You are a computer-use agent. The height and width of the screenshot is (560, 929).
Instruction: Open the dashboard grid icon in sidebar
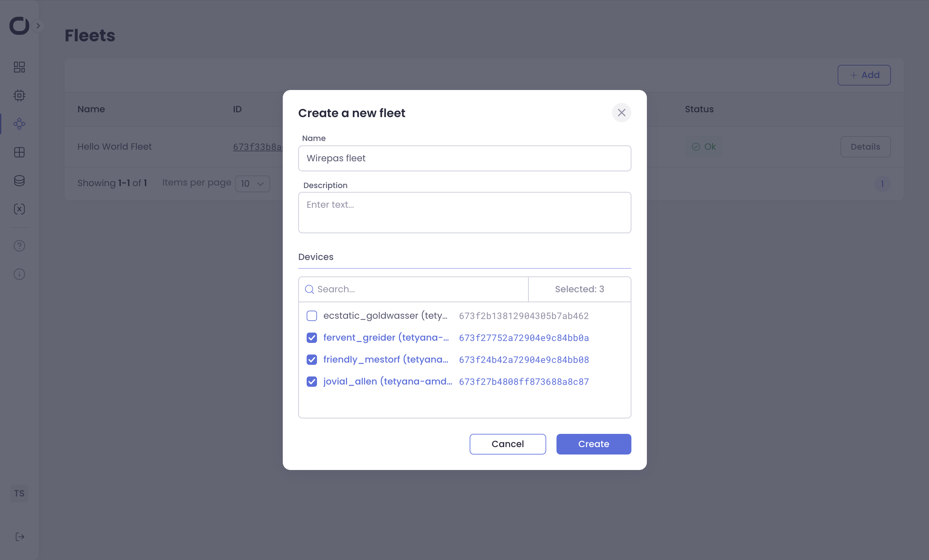19,67
